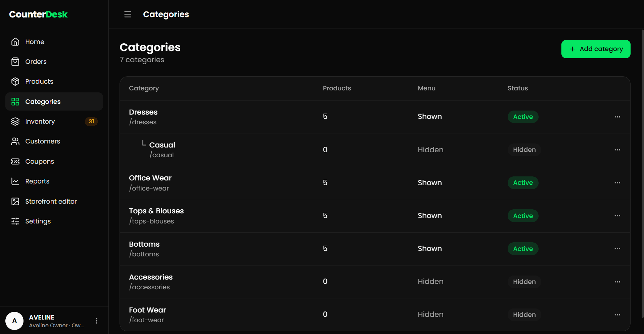Navigate to Products label in sidebar
Image resolution: width=644 pixels, height=334 pixels.
pos(39,81)
